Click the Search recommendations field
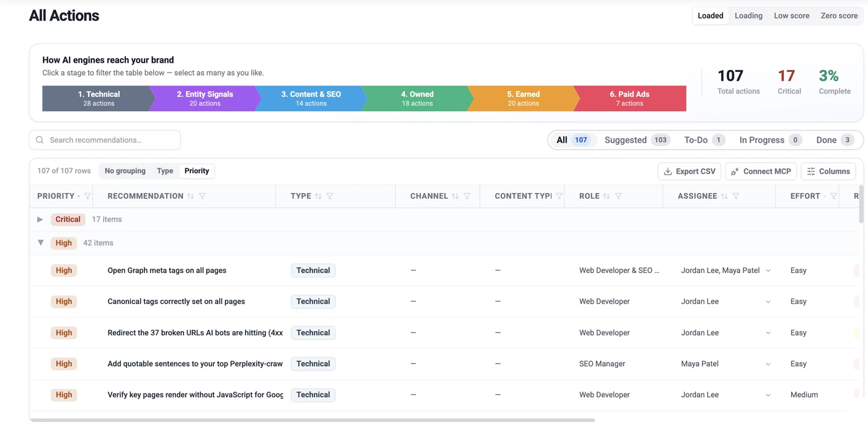Viewport: 868px width, 422px height. tap(105, 140)
